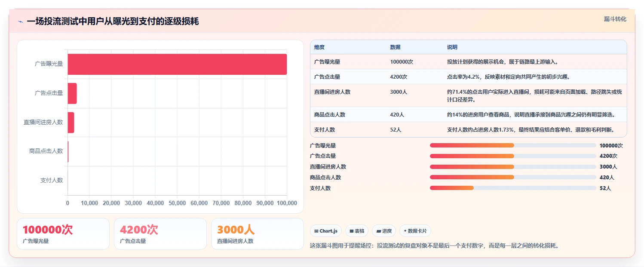
Task: Click the lightning icon beside the title
Action: [x=20, y=21]
